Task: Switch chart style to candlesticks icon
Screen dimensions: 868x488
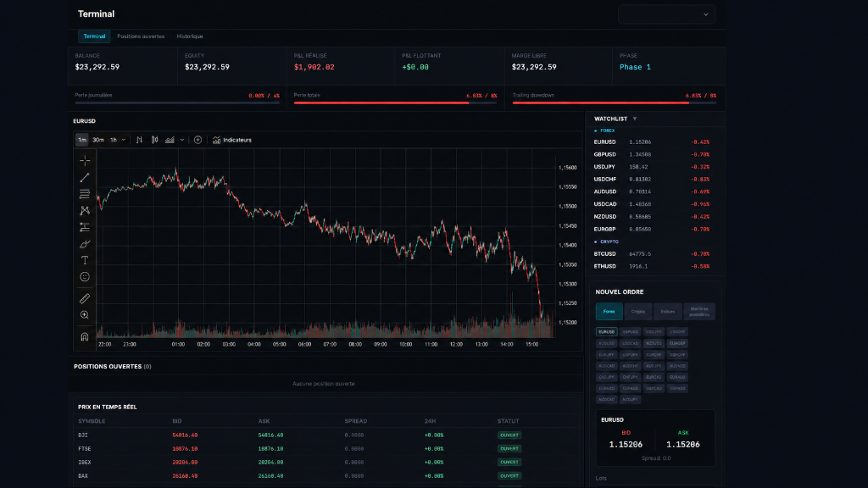Action: click(x=154, y=140)
